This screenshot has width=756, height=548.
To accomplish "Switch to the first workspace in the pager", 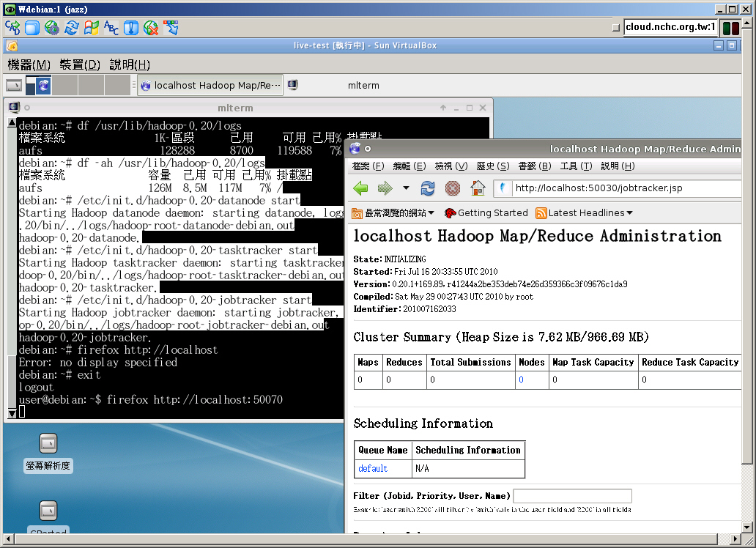I will (x=39, y=86).
